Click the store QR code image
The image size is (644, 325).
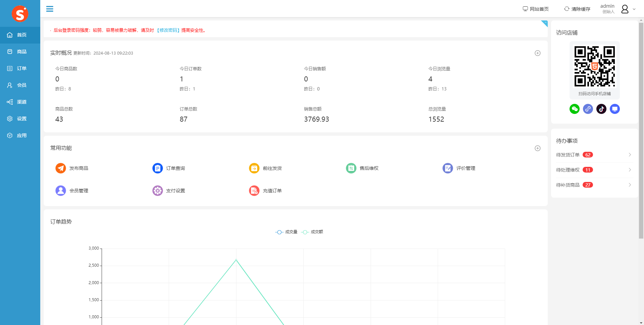[595, 66]
